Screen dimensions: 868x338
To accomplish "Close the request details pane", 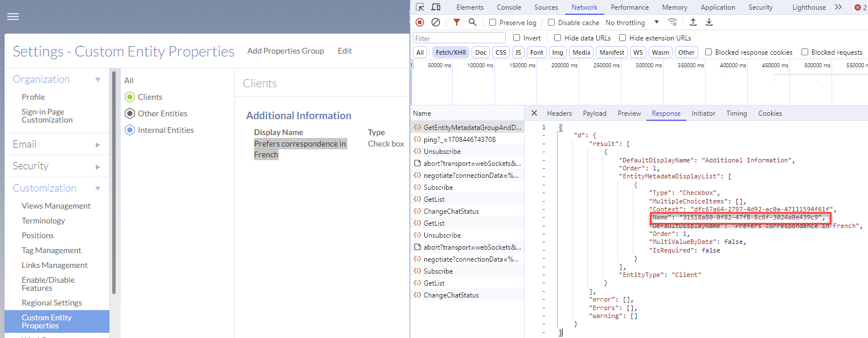I will [x=534, y=113].
